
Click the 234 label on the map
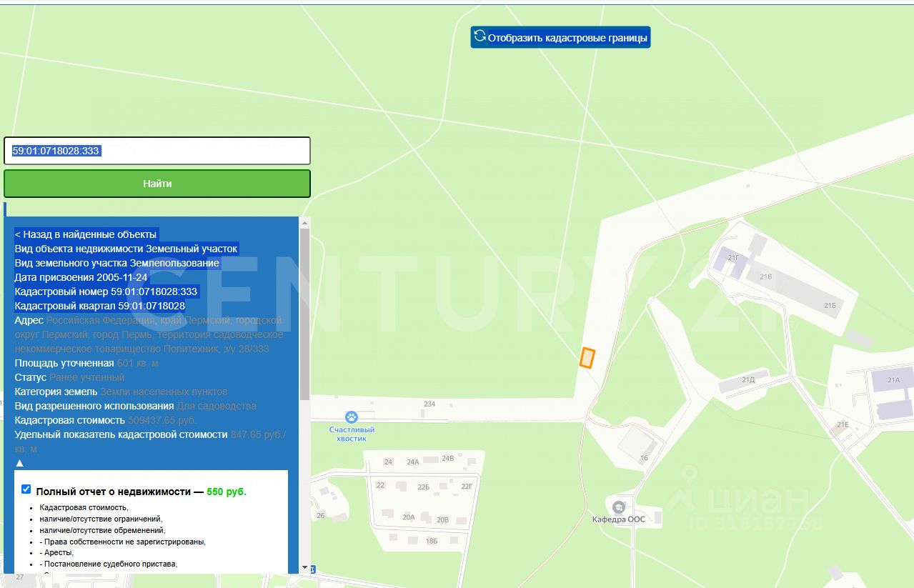pyautogui.click(x=429, y=404)
